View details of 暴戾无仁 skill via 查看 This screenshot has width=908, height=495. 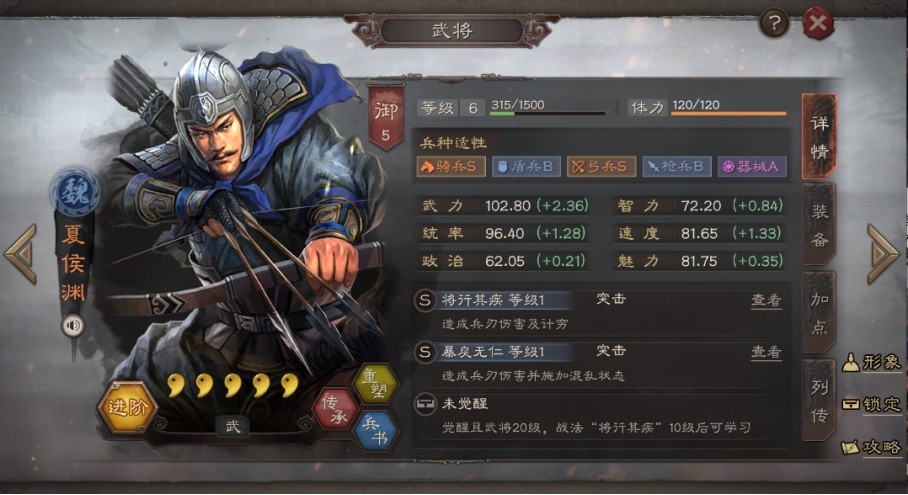coord(766,352)
